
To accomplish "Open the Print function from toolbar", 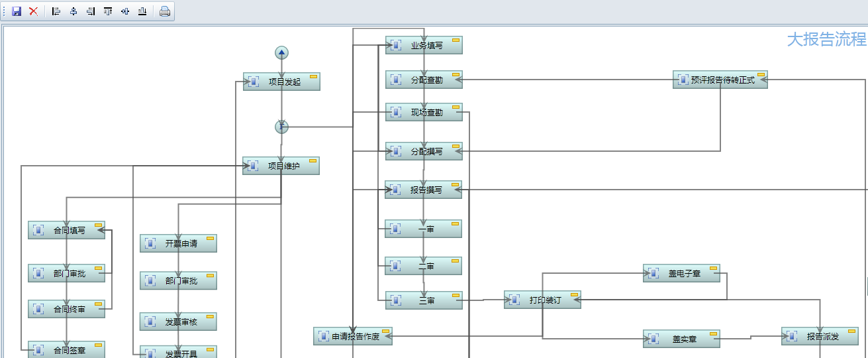I will coord(165,11).
